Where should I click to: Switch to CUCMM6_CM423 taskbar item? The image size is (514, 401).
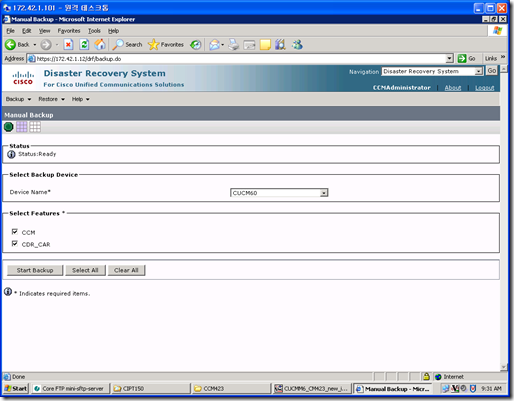pyautogui.click(x=312, y=389)
